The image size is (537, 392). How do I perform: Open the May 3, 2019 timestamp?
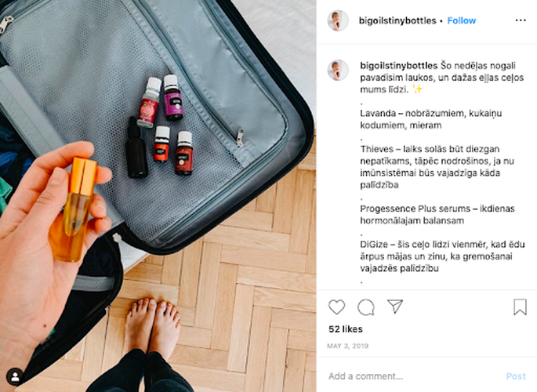click(347, 346)
